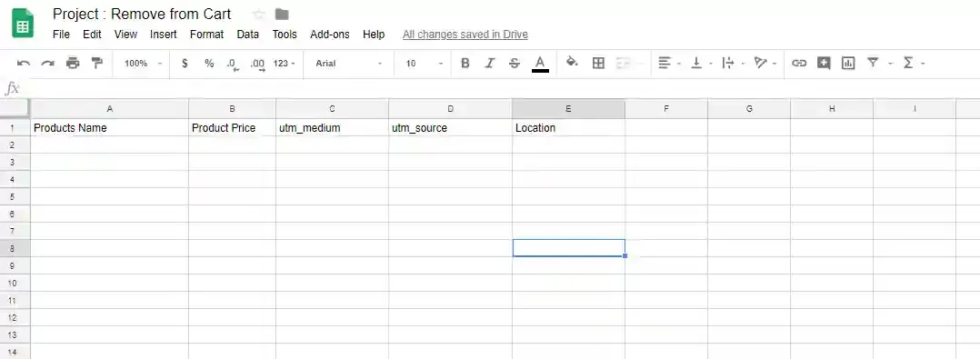
Task: Select column A header
Action: click(x=109, y=109)
